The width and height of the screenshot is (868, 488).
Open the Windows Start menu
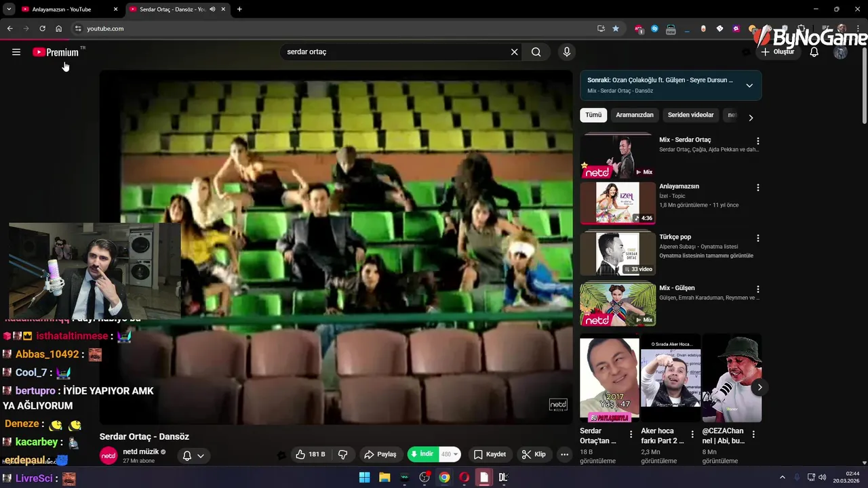tap(364, 477)
